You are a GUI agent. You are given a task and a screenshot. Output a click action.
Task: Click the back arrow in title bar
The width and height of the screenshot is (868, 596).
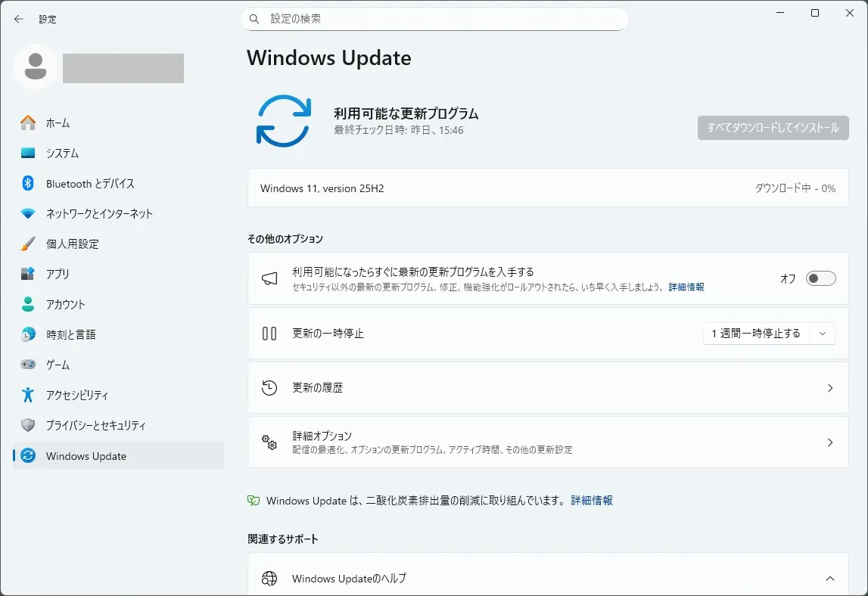19,19
